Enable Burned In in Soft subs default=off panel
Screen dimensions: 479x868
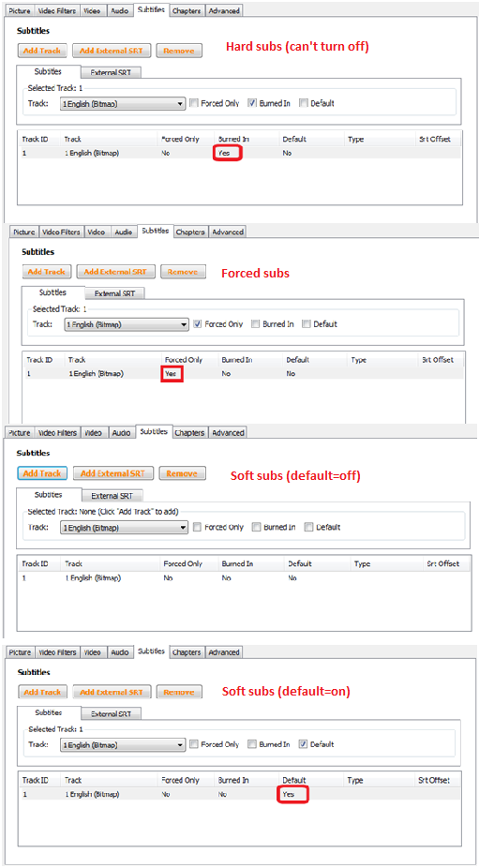coord(257,528)
